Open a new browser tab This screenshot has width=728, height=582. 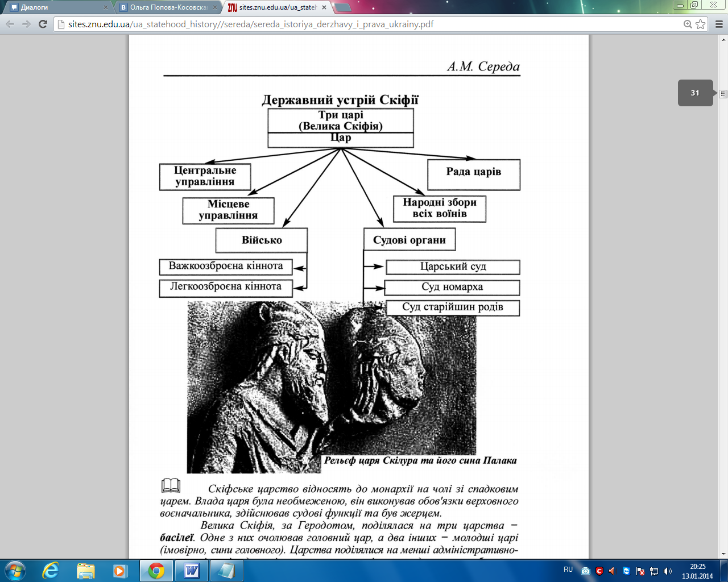point(342,7)
